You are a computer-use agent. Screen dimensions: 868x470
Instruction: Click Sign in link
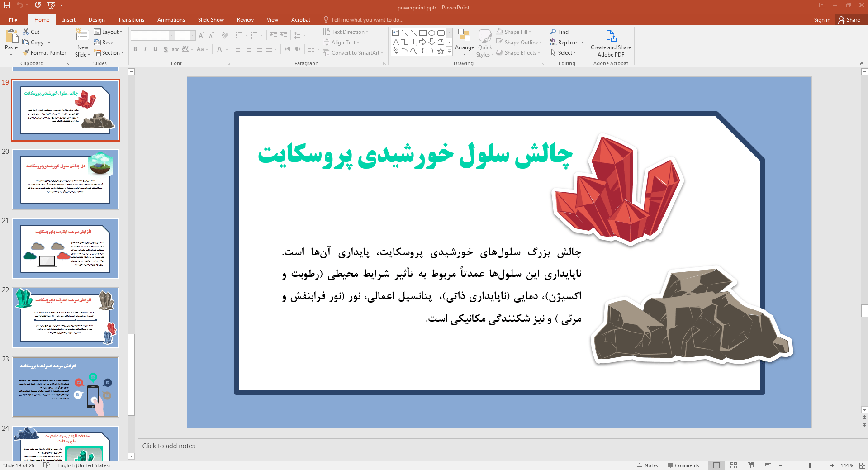[x=822, y=20]
